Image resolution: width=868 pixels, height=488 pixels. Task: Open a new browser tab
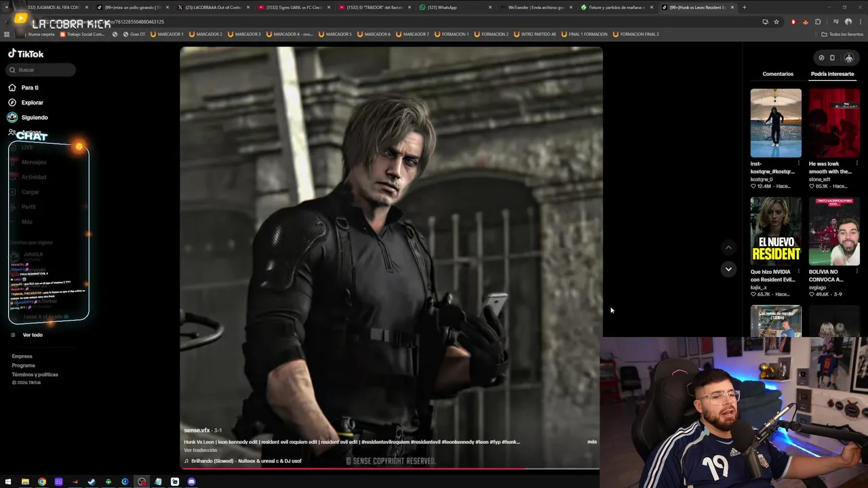(x=744, y=7)
